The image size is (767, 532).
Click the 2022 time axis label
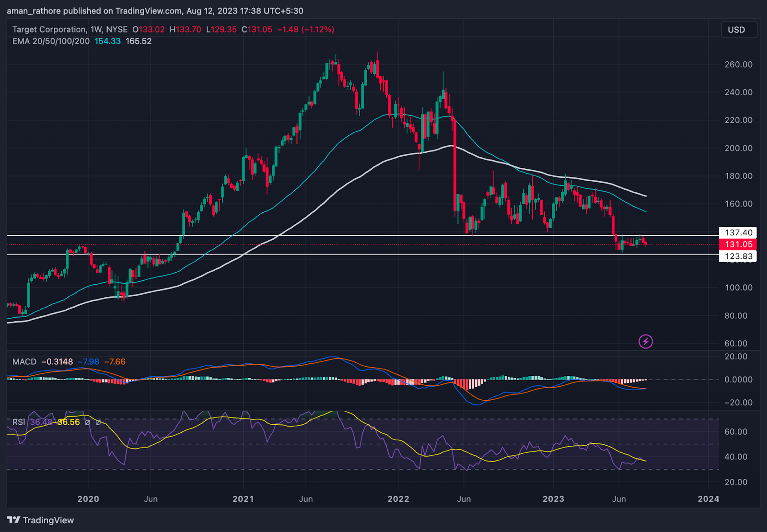(x=398, y=499)
